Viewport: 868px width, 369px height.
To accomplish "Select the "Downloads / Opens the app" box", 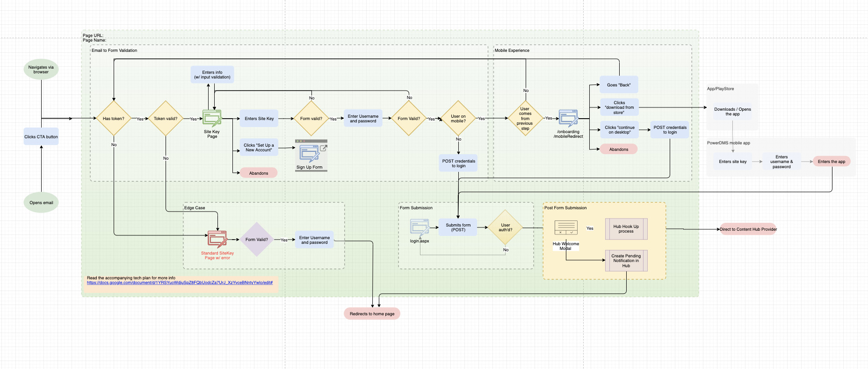I will (732, 112).
